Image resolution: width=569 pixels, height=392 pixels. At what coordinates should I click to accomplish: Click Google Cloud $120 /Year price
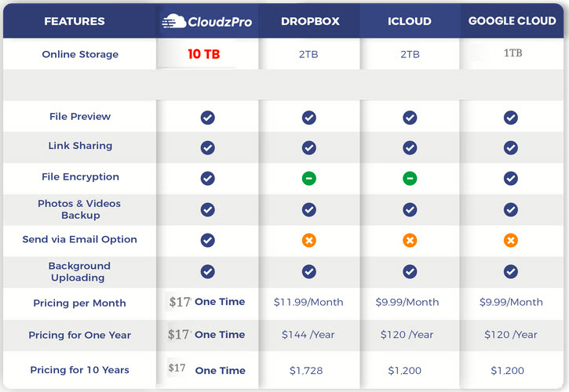click(x=511, y=334)
